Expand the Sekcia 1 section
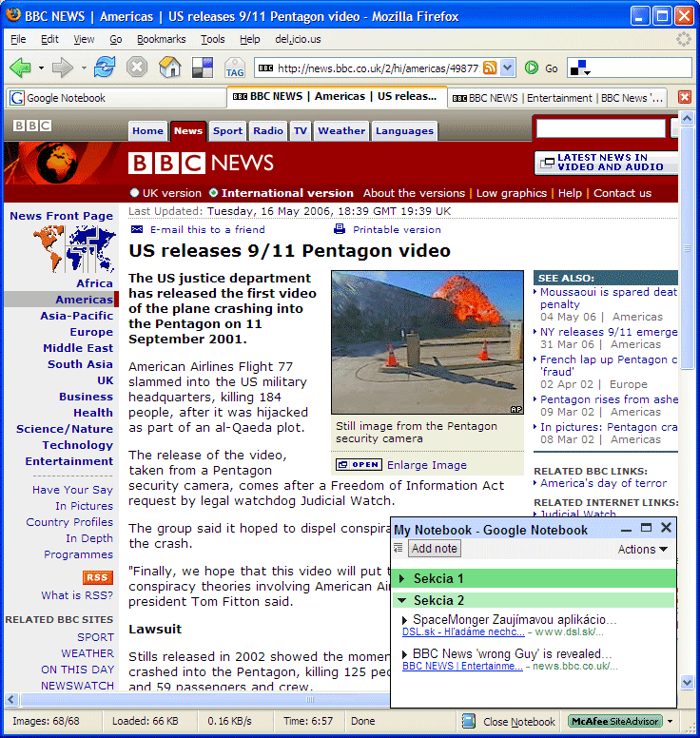Image resolution: width=700 pixels, height=738 pixels. coord(401,578)
